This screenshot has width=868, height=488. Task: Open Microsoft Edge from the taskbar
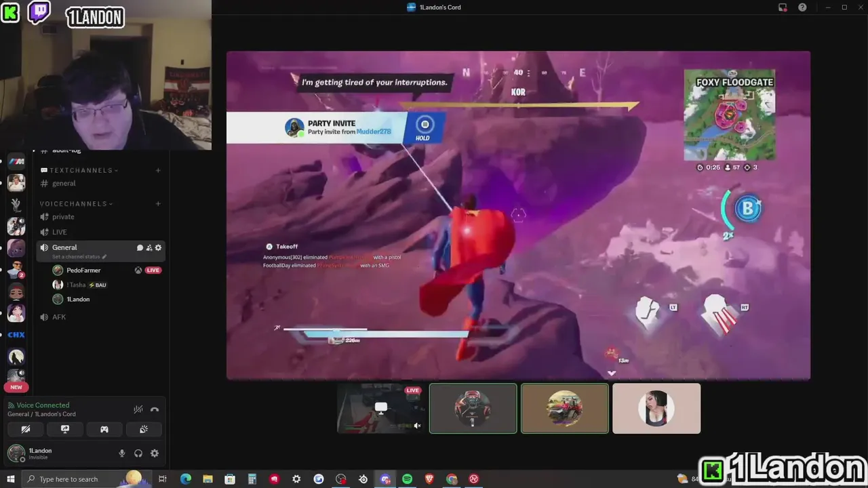tap(185, 479)
